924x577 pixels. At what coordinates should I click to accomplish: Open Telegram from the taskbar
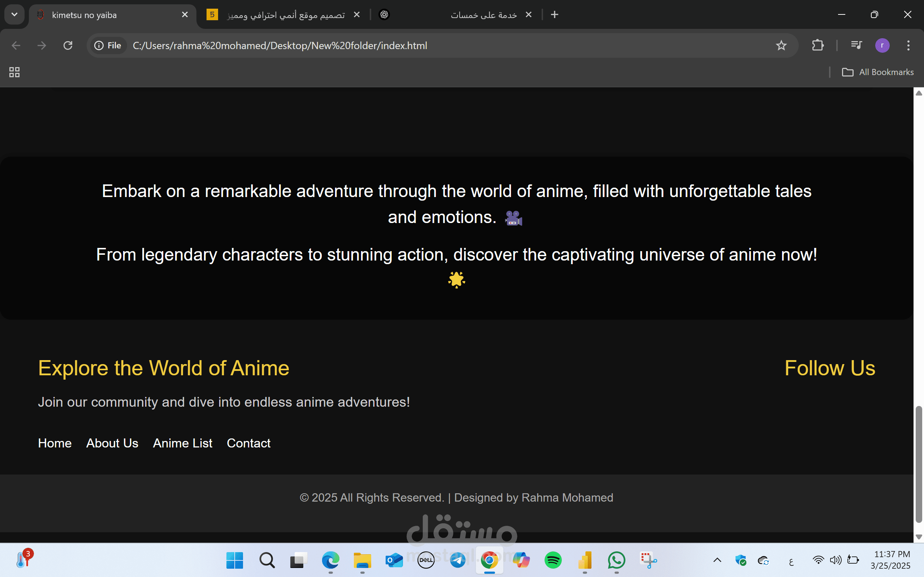coord(457,560)
